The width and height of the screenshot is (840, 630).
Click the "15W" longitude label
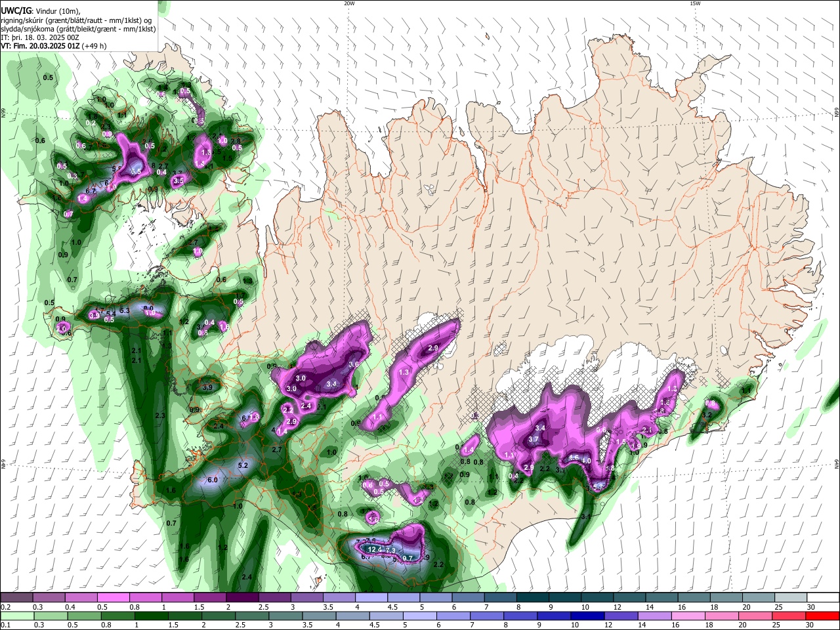coord(695,3)
